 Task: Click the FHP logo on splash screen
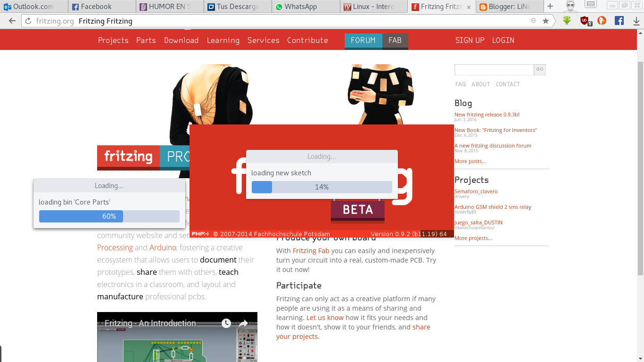coord(200,234)
